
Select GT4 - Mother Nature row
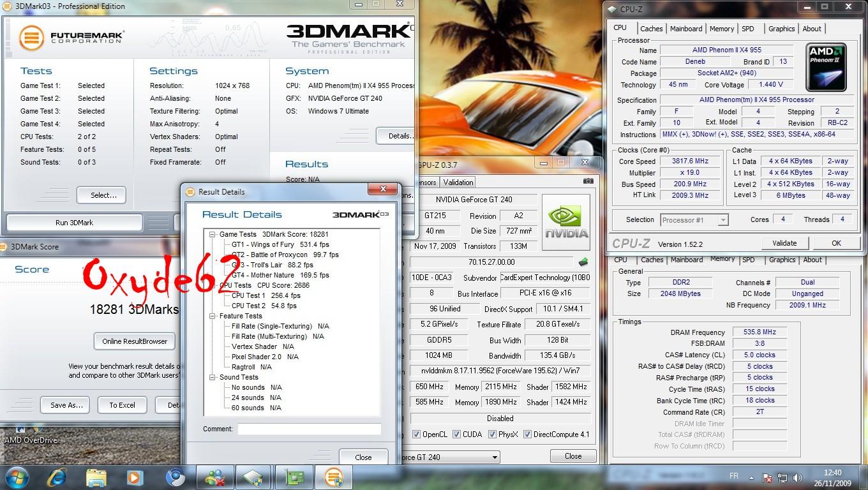pos(280,275)
